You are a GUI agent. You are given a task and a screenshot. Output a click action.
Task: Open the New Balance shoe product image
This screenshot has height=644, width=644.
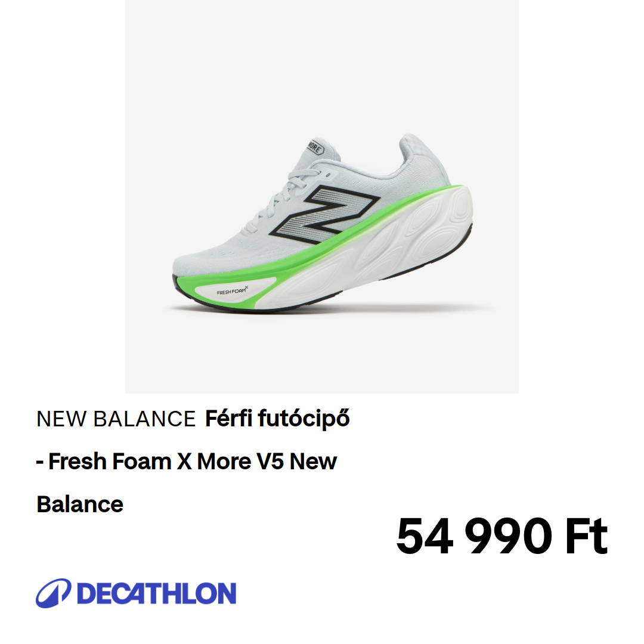(322, 196)
